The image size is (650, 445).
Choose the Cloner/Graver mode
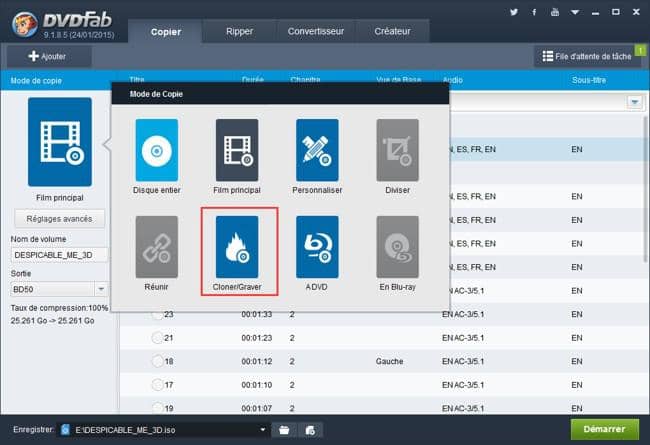237,247
